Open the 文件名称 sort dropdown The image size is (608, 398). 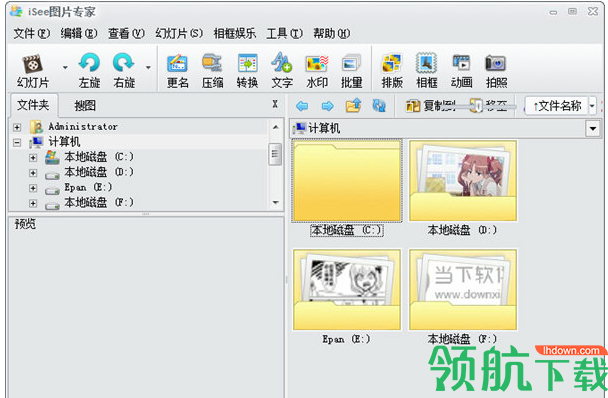tap(592, 106)
